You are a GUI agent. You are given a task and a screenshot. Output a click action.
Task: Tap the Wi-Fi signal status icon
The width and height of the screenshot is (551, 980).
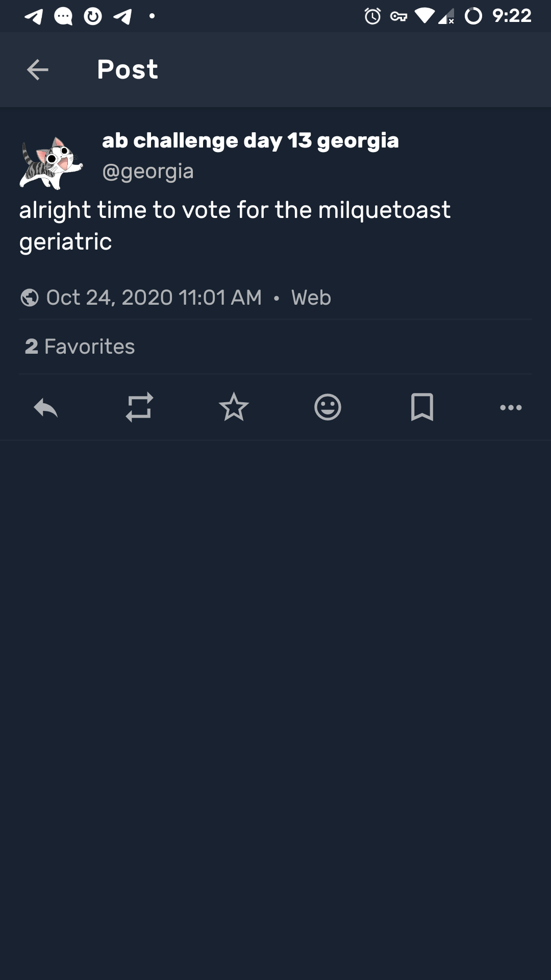tap(424, 16)
